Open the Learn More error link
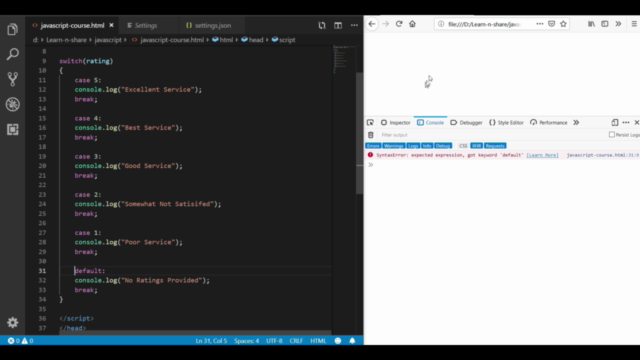This screenshot has height=360, width=640. (542, 155)
